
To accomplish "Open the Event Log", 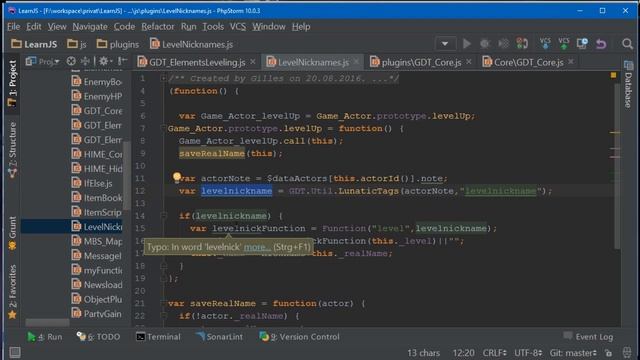I will [x=588, y=337].
